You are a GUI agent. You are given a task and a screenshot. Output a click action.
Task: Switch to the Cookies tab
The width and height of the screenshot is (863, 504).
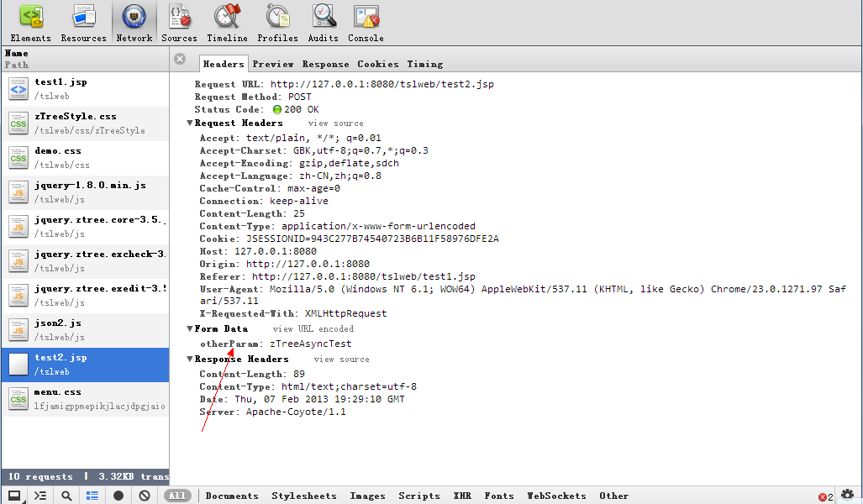pos(378,64)
